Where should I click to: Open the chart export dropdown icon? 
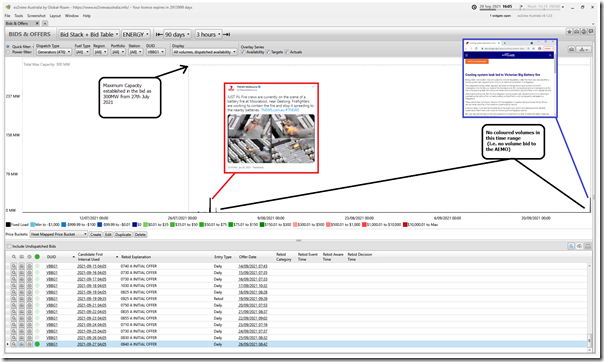[584, 49]
